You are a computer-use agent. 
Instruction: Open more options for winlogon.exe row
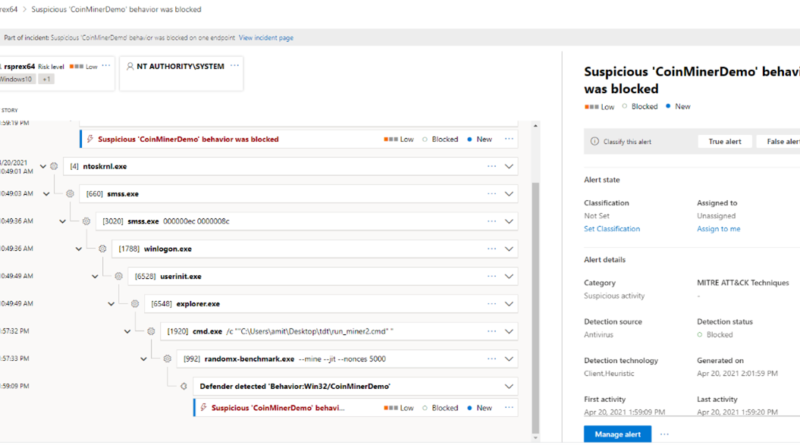[x=491, y=249]
